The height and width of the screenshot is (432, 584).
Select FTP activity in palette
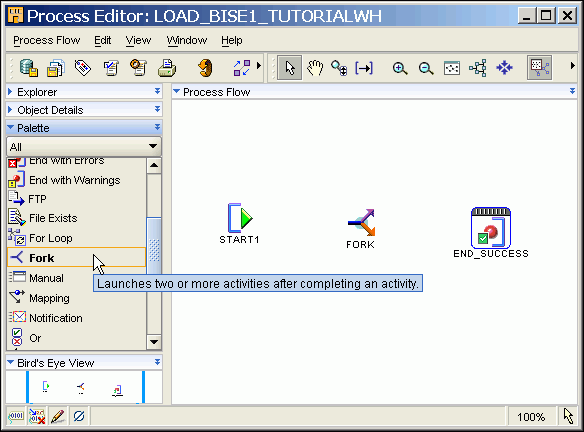point(76,199)
